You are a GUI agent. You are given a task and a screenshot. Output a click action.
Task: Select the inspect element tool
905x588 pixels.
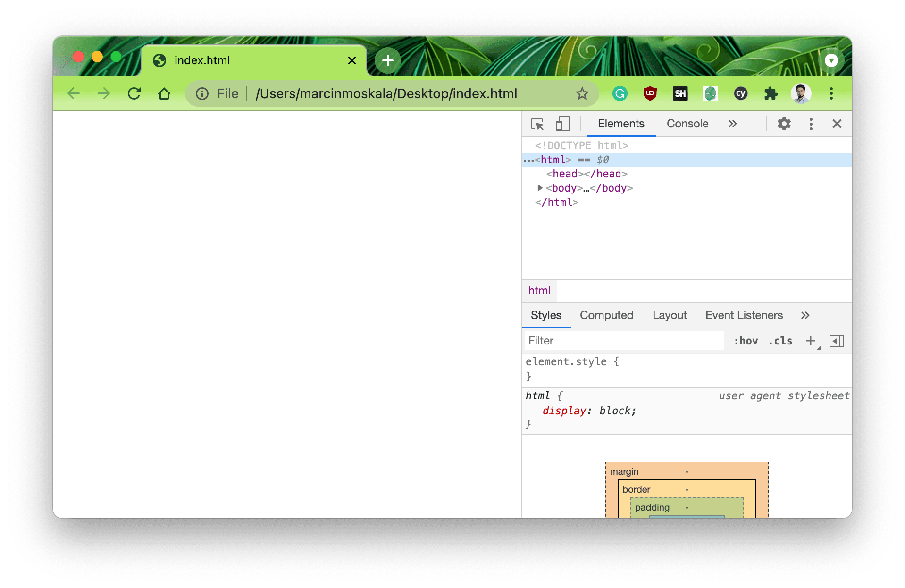pyautogui.click(x=537, y=124)
